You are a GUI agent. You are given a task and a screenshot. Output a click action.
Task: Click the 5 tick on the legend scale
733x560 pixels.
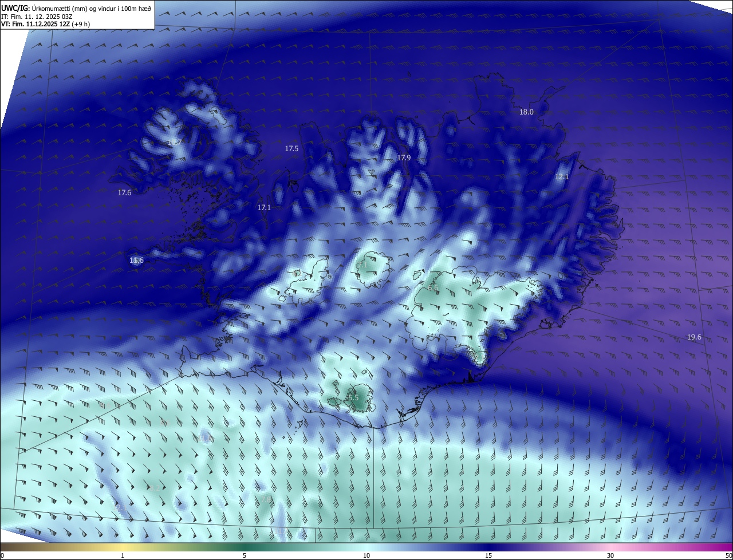tap(245, 555)
